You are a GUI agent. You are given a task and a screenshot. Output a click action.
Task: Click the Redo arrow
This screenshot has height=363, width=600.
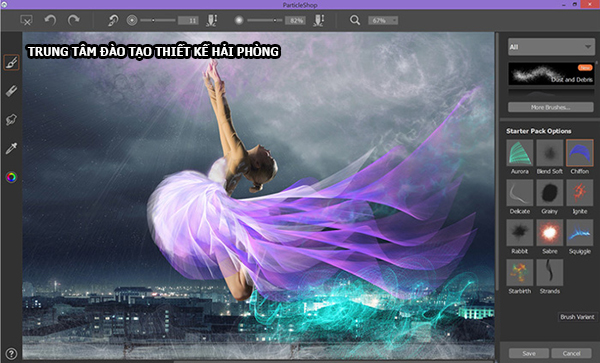tap(73, 20)
